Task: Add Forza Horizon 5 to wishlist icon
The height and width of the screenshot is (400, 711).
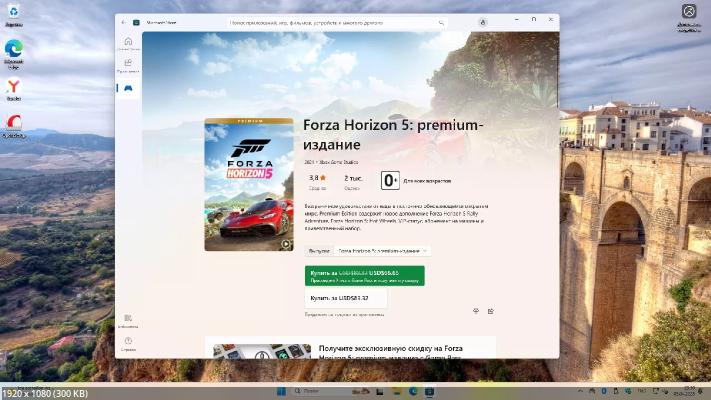Action: point(476,311)
